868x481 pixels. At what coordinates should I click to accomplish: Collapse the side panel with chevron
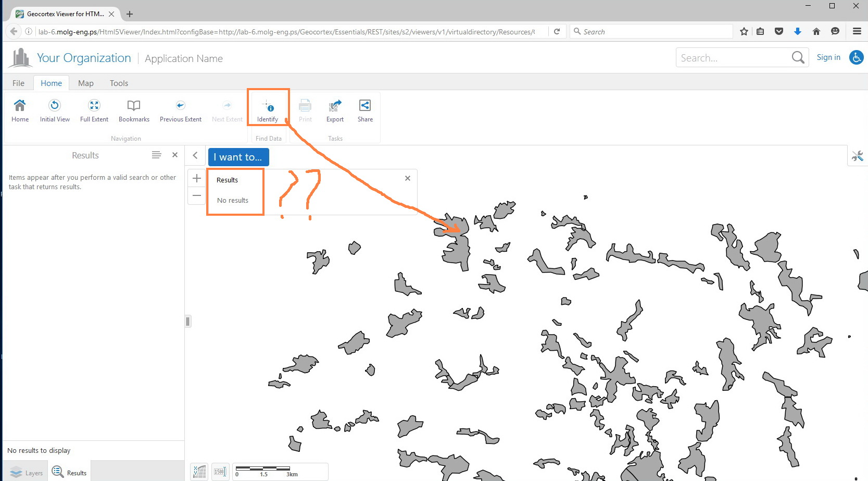tap(195, 155)
